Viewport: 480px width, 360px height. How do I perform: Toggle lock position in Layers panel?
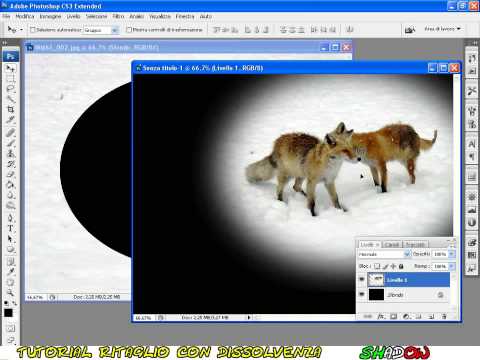[393, 266]
